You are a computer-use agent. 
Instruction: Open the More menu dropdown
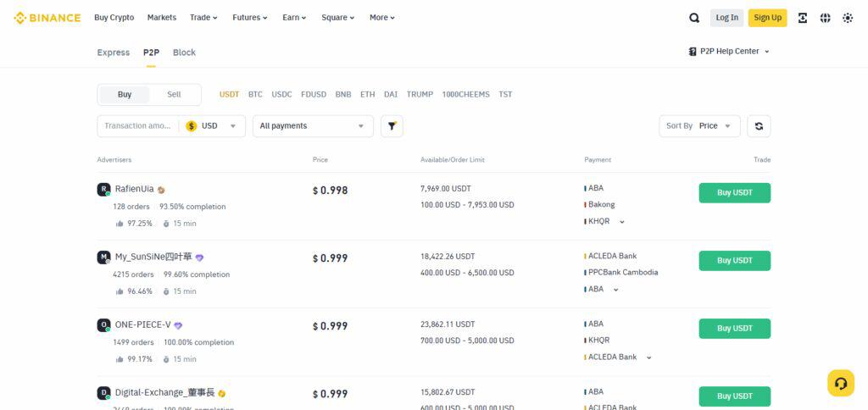pyautogui.click(x=382, y=18)
